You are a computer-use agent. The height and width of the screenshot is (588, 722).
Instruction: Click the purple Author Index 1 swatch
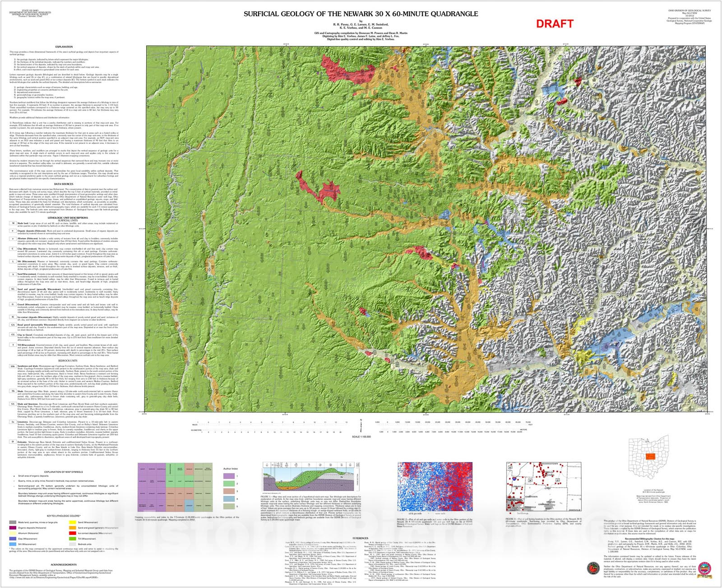229,476
